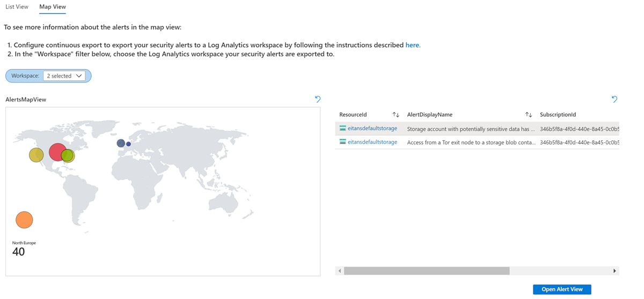Sort by the AlertDisplayName column arrows
The height and width of the screenshot is (299, 644).
pyautogui.click(x=529, y=115)
